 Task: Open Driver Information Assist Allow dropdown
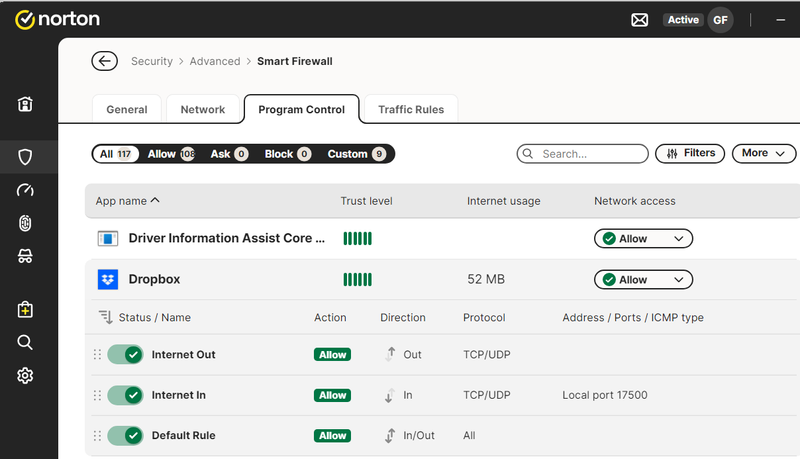(x=643, y=239)
